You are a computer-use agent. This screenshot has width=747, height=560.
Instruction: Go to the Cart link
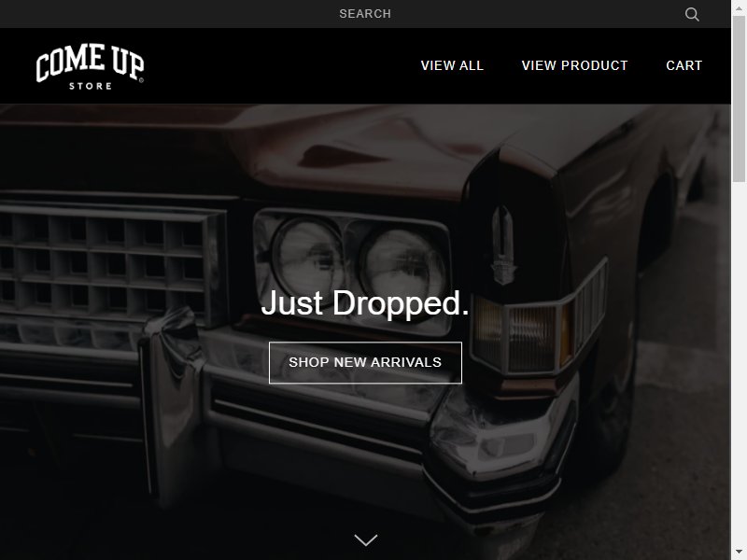684,65
